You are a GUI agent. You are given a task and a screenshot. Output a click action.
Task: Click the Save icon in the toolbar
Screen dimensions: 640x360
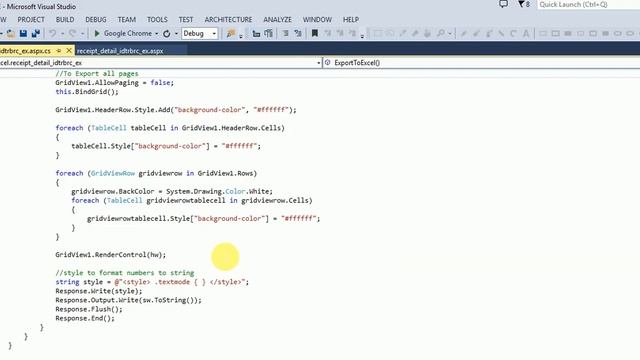(23, 33)
